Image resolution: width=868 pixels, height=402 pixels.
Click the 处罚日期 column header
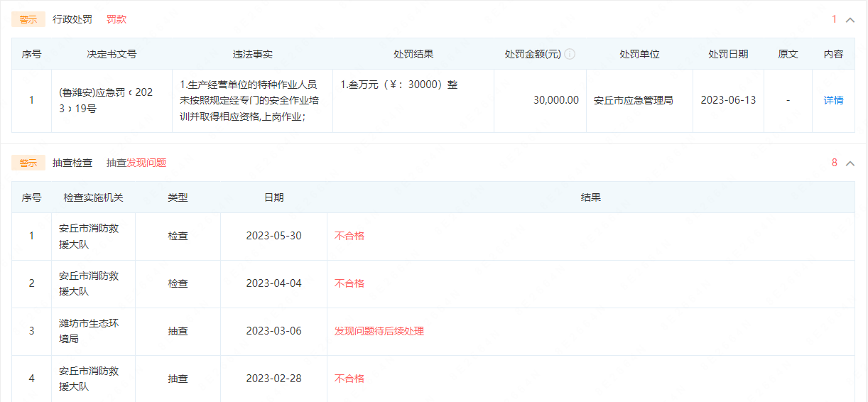point(728,54)
